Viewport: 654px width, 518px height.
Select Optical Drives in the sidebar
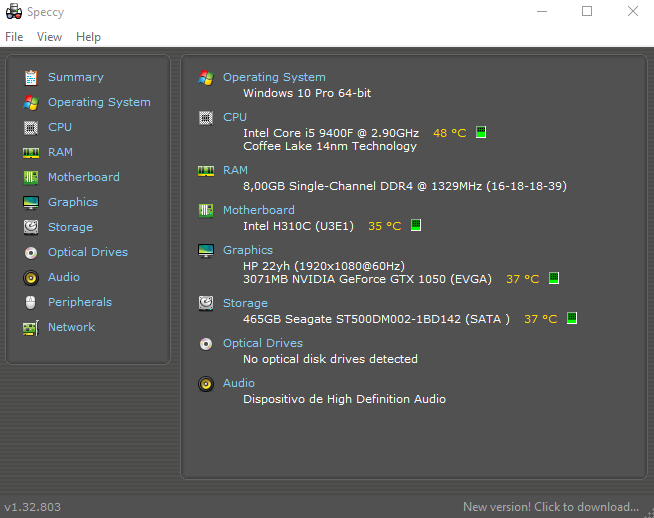click(x=88, y=252)
